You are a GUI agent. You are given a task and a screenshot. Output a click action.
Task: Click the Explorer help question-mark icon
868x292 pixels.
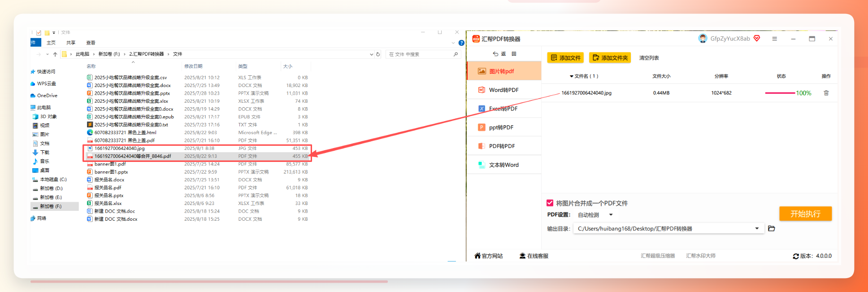[461, 43]
